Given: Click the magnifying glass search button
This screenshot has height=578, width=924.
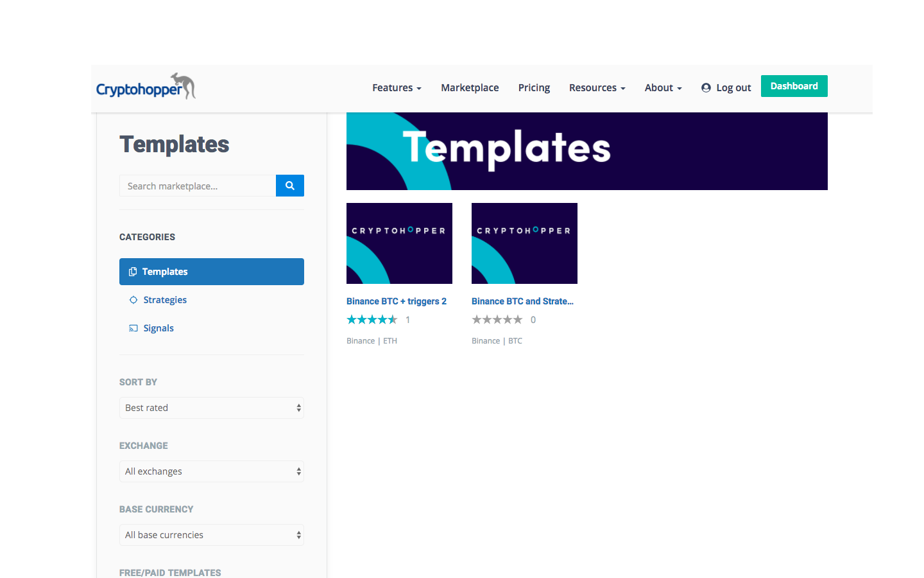Looking at the screenshot, I should click(x=290, y=186).
